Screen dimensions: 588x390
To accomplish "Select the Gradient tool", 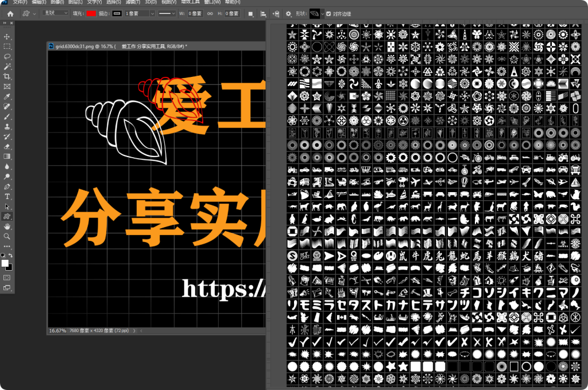I will (x=7, y=157).
